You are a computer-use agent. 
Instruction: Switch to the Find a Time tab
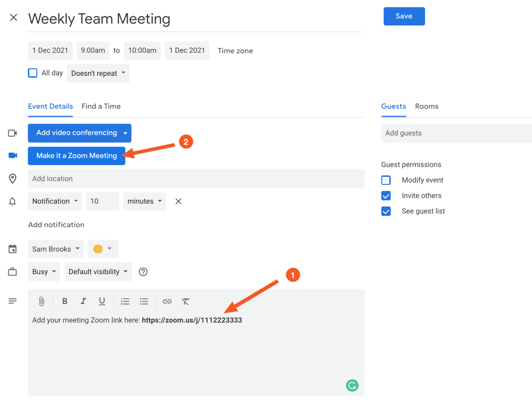coord(101,106)
